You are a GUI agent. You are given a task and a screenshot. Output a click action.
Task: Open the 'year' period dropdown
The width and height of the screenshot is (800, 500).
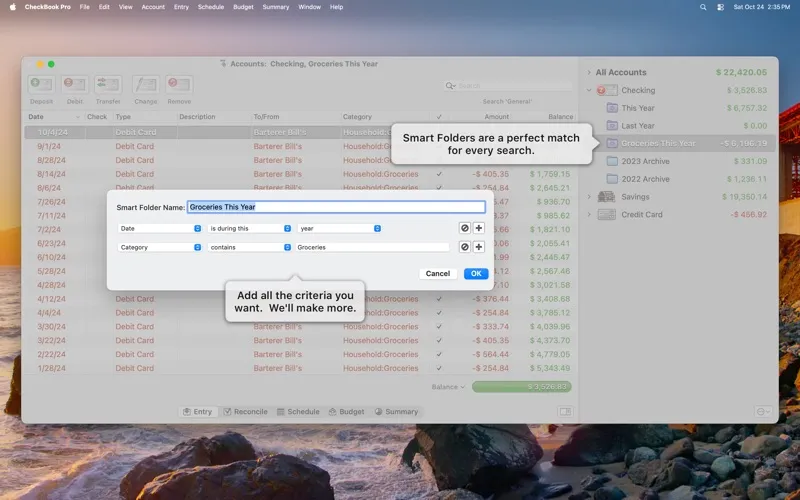point(339,229)
